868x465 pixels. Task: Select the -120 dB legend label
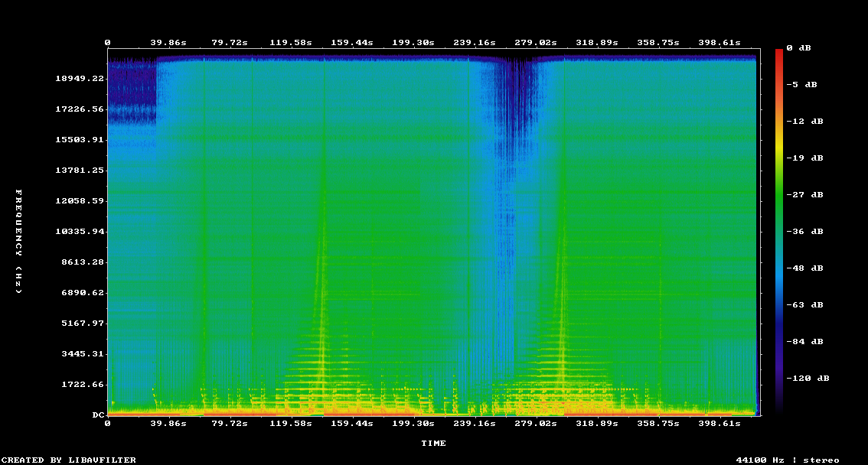click(x=808, y=378)
